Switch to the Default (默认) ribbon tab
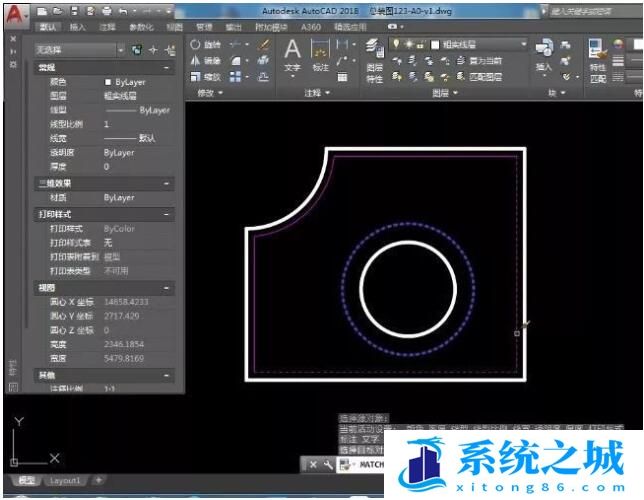This screenshot has width=644, height=500. click(48, 28)
